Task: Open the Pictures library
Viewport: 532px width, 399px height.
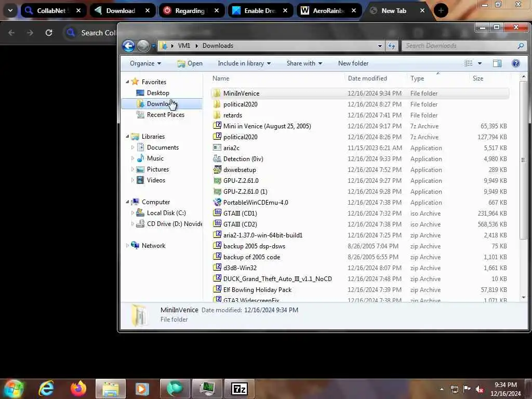Action: pyautogui.click(x=157, y=169)
